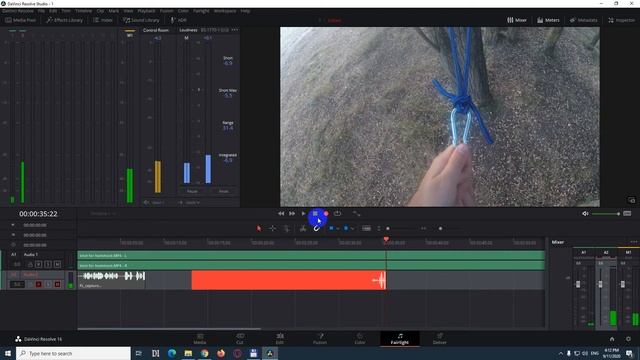Click the automation icon right of Loop

[356, 213]
